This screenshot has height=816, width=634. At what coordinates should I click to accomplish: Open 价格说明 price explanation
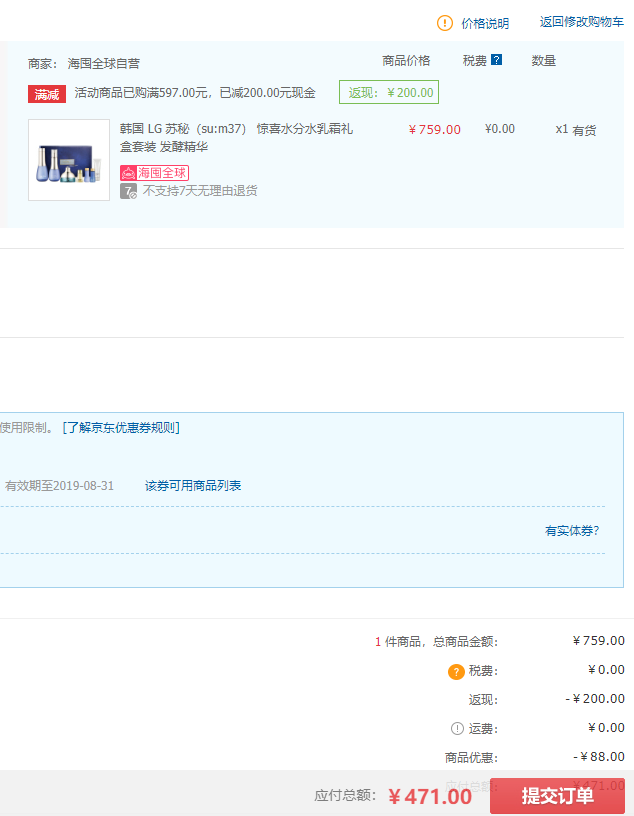click(485, 23)
